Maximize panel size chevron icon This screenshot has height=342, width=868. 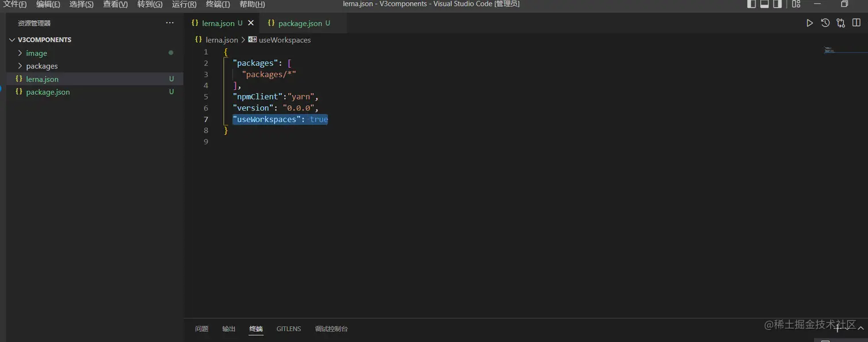pyautogui.click(x=861, y=328)
